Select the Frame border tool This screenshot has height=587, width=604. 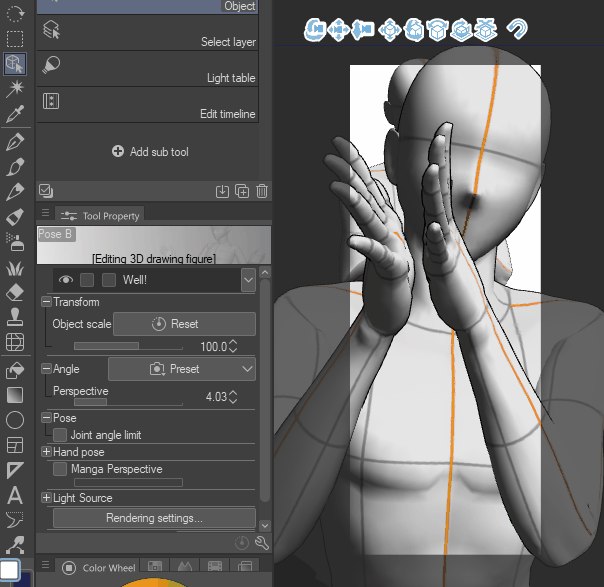point(15,445)
